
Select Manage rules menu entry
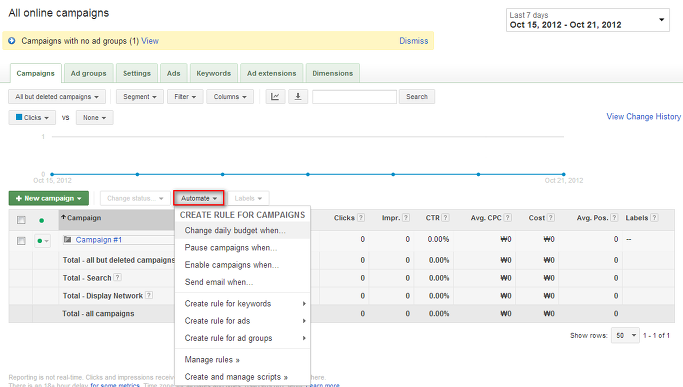[x=243, y=360]
